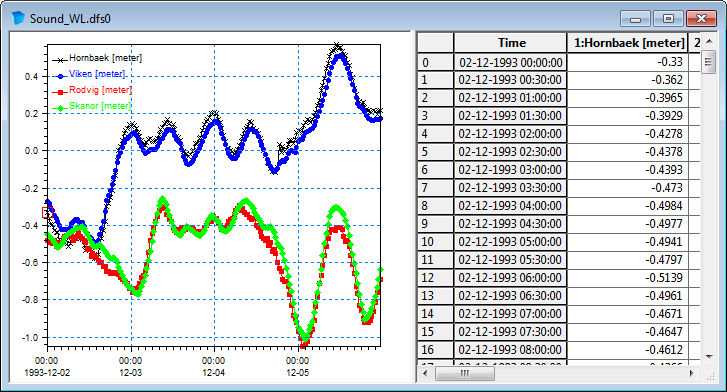Click time cell 02-12-1993 08:00:00
Image resolution: width=727 pixels, height=392 pixels.
point(510,350)
